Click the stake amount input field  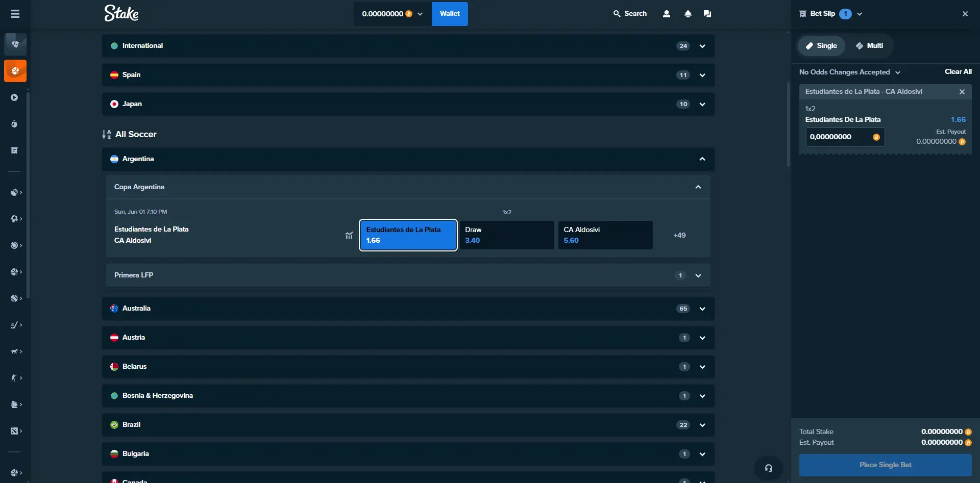845,137
